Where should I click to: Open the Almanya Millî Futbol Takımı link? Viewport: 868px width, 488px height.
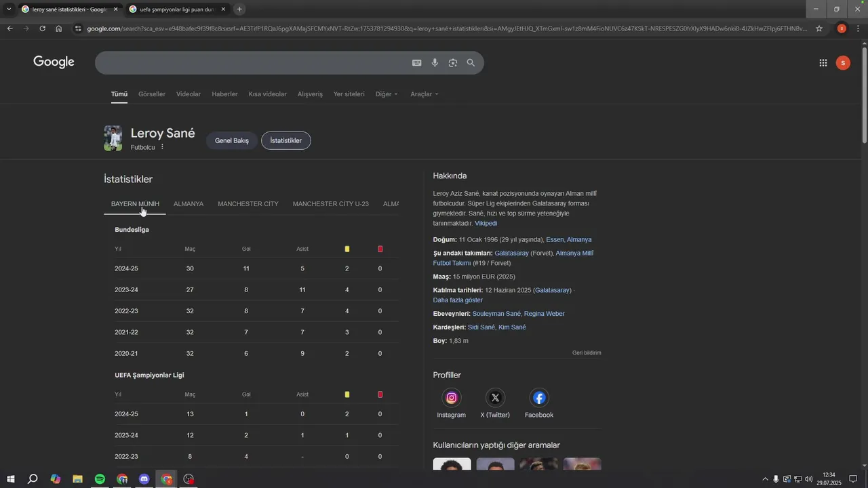coord(513,258)
